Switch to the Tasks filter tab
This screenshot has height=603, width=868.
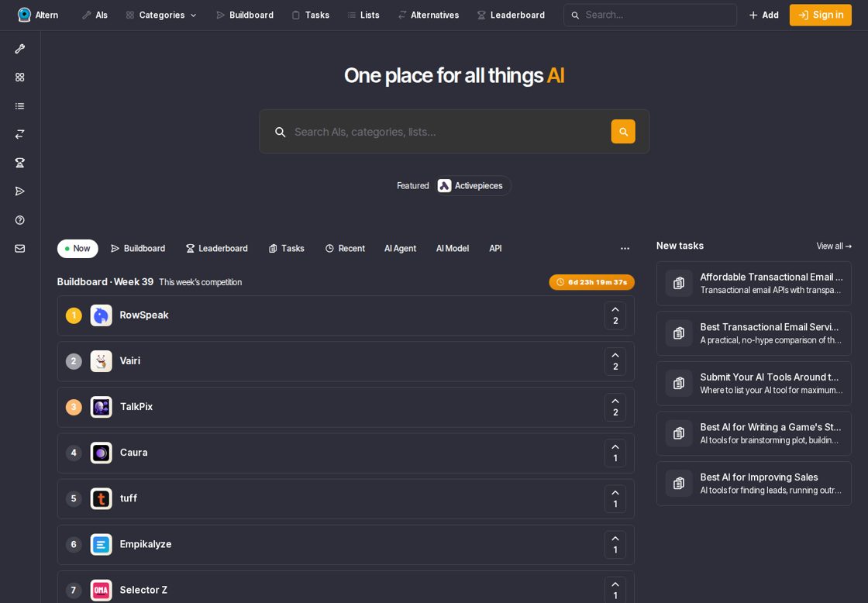click(286, 249)
